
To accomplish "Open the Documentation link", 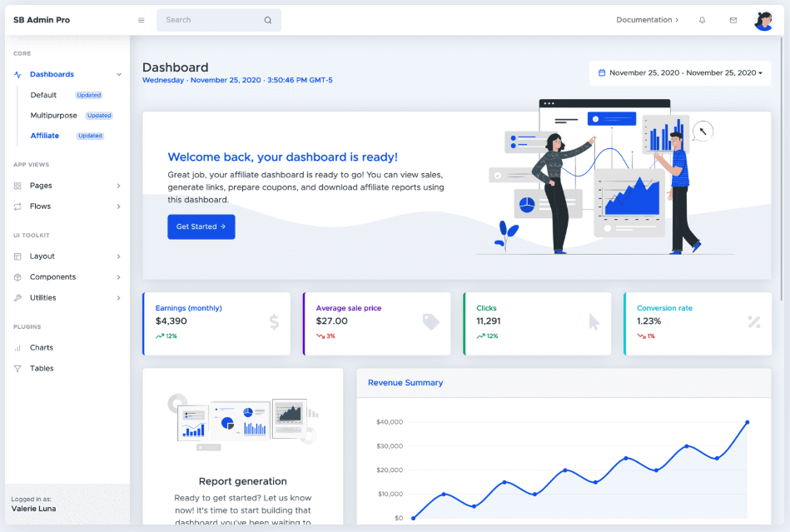I will coord(647,20).
